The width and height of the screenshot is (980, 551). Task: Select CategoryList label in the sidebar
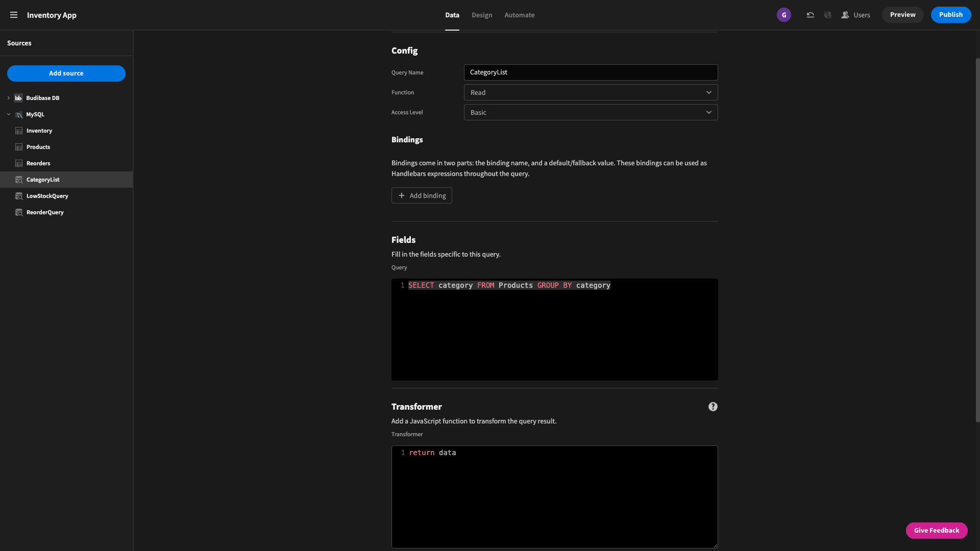click(x=43, y=180)
